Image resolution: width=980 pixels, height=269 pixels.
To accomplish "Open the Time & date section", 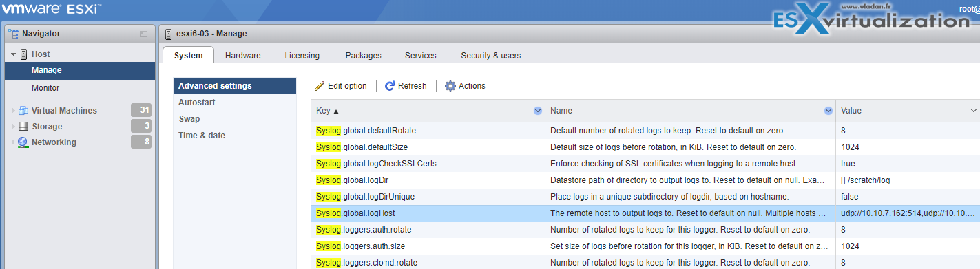I will [202, 136].
